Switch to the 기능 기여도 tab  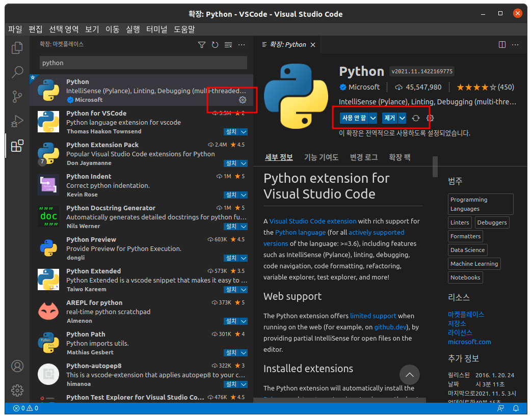point(321,157)
